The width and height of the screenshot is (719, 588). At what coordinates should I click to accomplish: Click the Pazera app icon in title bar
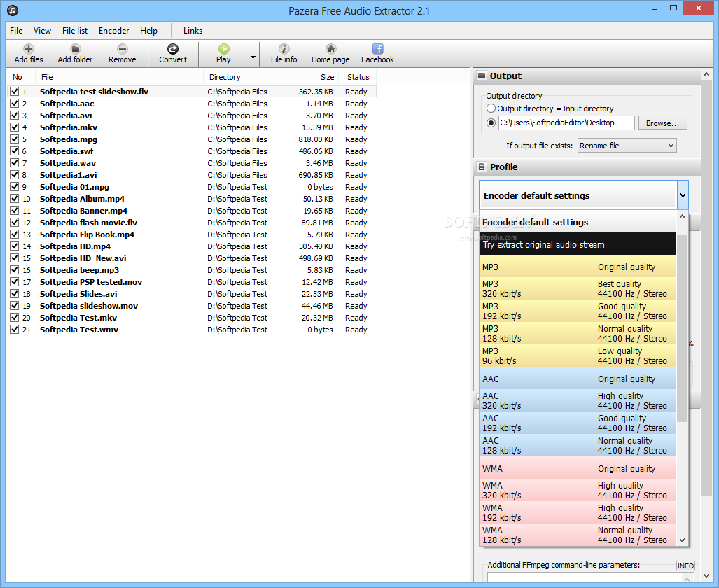[13, 10]
